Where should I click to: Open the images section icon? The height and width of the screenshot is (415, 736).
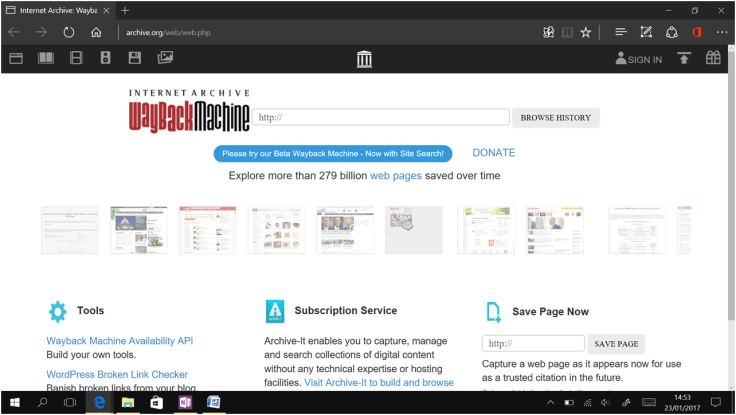pos(165,59)
